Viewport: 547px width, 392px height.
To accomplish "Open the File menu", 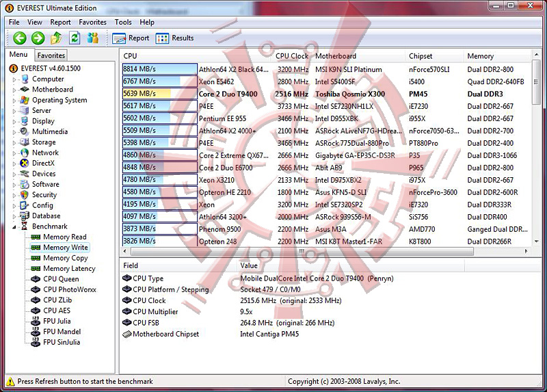I will pyautogui.click(x=14, y=22).
